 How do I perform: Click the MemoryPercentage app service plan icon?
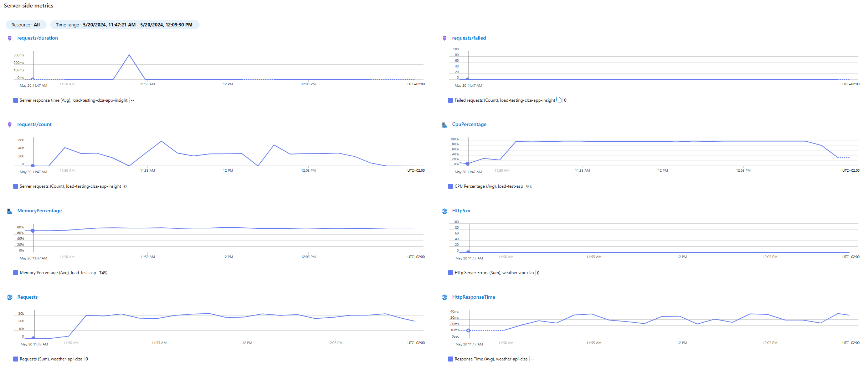coord(10,211)
